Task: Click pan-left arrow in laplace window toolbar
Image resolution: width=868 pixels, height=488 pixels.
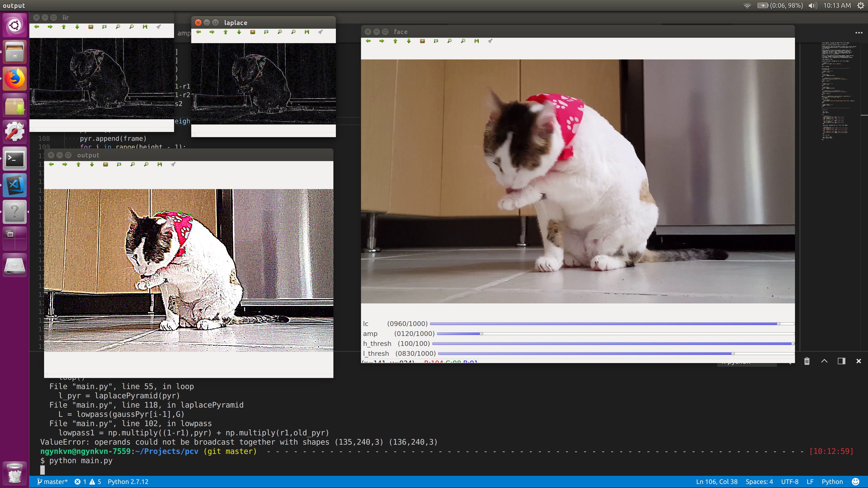Action: [198, 32]
